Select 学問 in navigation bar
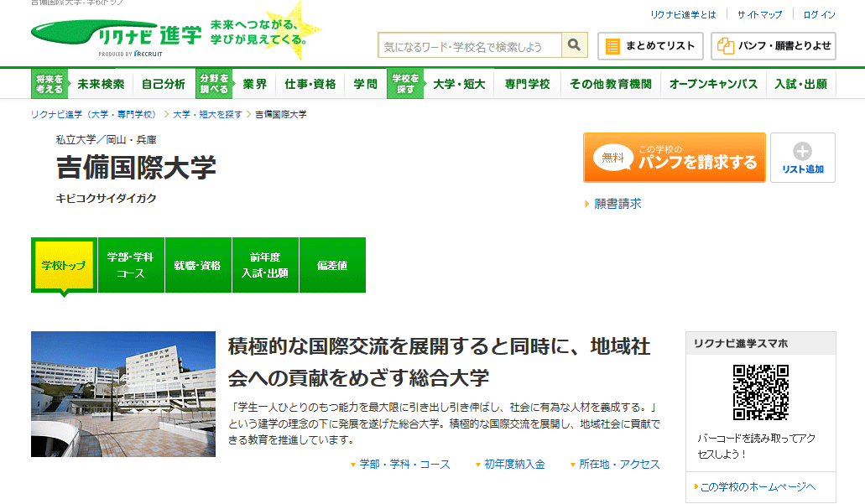 tap(365, 84)
